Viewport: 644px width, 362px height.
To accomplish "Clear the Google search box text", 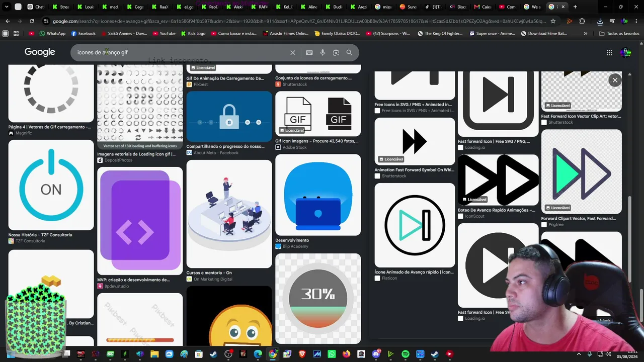I will [293, 52].
